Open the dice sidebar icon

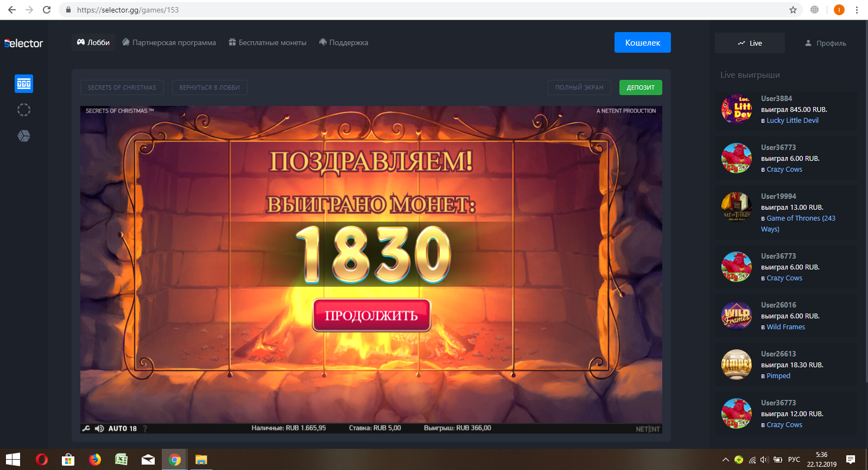point(24,136)
